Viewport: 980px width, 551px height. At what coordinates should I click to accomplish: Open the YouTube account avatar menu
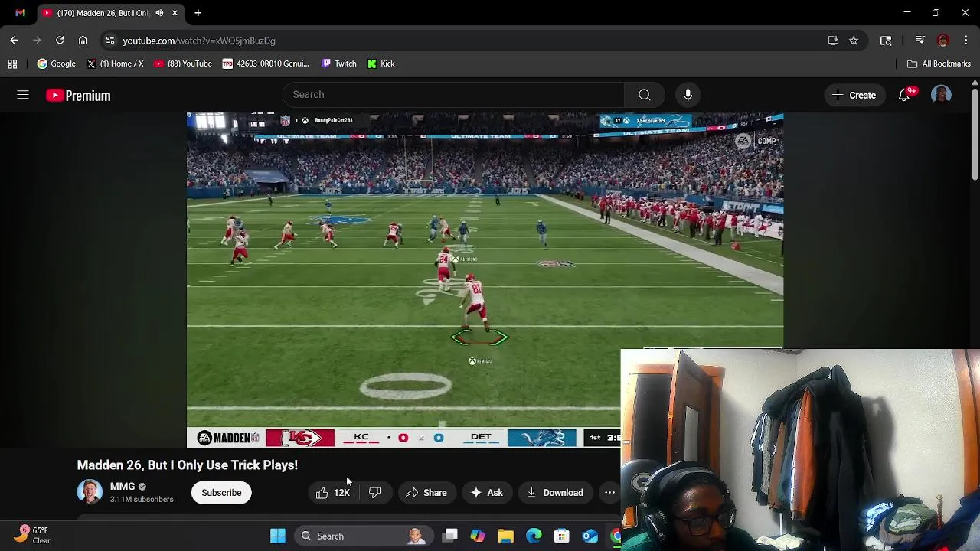coord(941,95)
